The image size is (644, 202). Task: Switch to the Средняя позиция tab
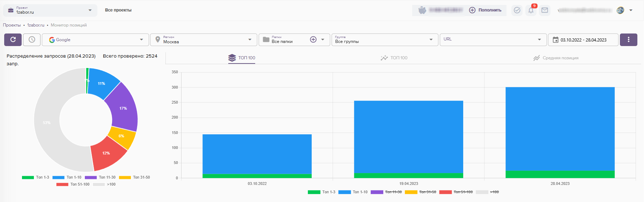556,58
